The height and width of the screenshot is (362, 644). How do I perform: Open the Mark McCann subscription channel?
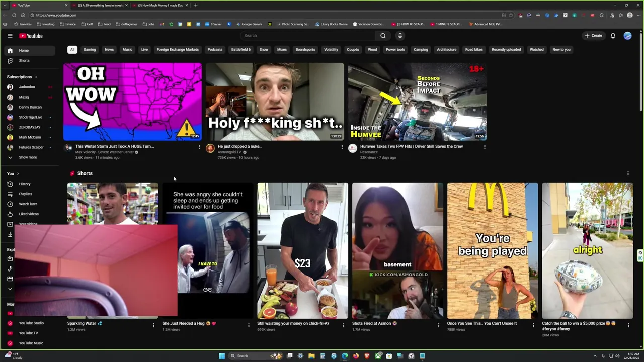(x=30, y=137)
